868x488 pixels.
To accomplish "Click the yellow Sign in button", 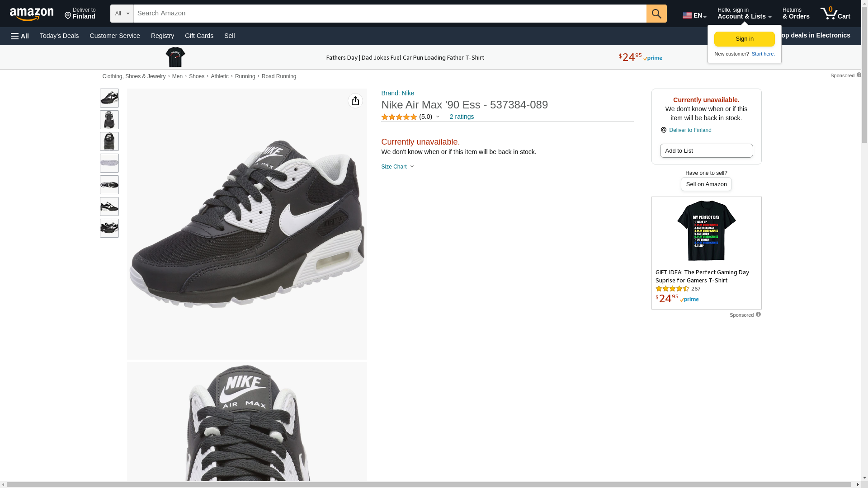I will point(744,39).
